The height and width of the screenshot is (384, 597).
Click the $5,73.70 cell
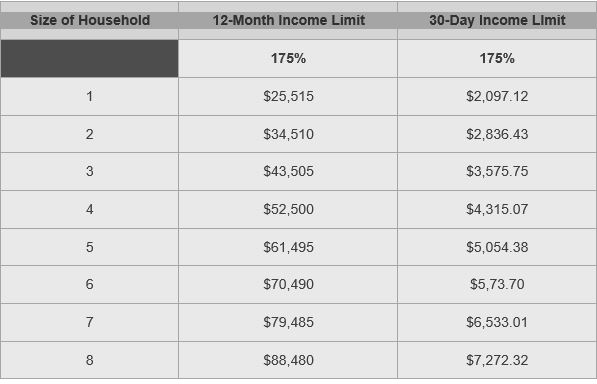(x=497, y=285)
